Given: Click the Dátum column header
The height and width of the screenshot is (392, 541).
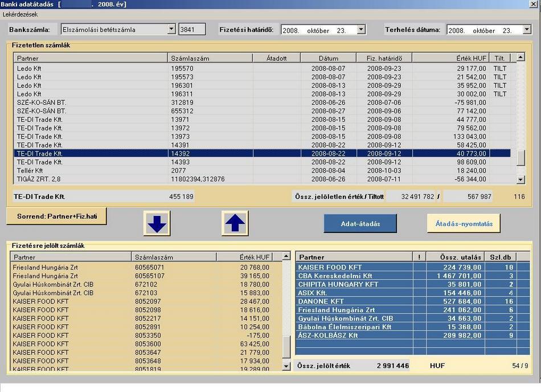Looking at the screenshot, I should pyautogui.click(x=329, y=58).
